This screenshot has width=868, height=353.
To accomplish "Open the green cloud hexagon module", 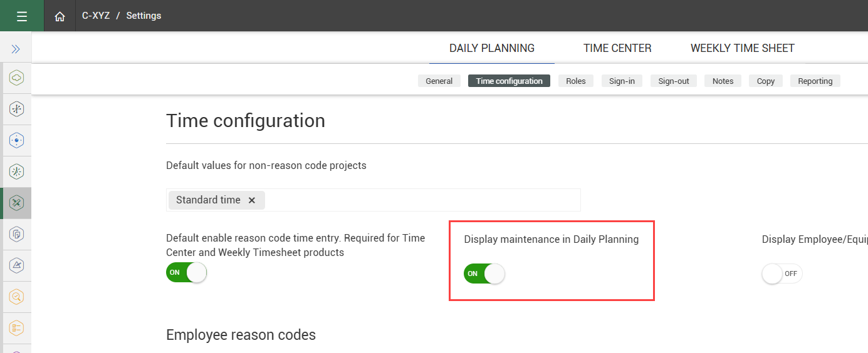I will (x=17, y=78).
